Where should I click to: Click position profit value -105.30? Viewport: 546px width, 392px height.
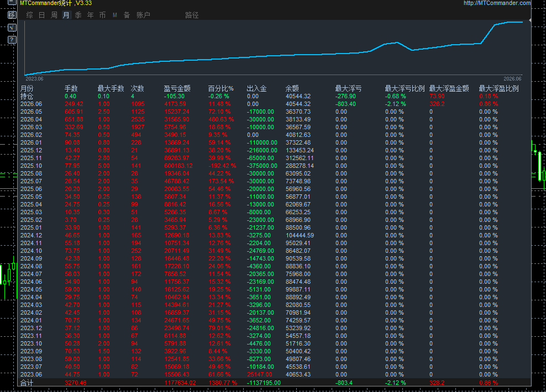tap(174, 97)
